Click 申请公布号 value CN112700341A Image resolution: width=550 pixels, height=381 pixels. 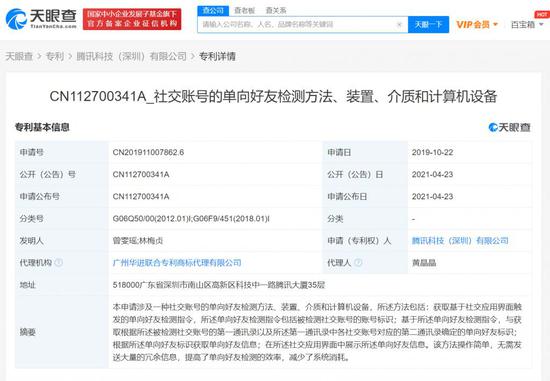point(141,196)
